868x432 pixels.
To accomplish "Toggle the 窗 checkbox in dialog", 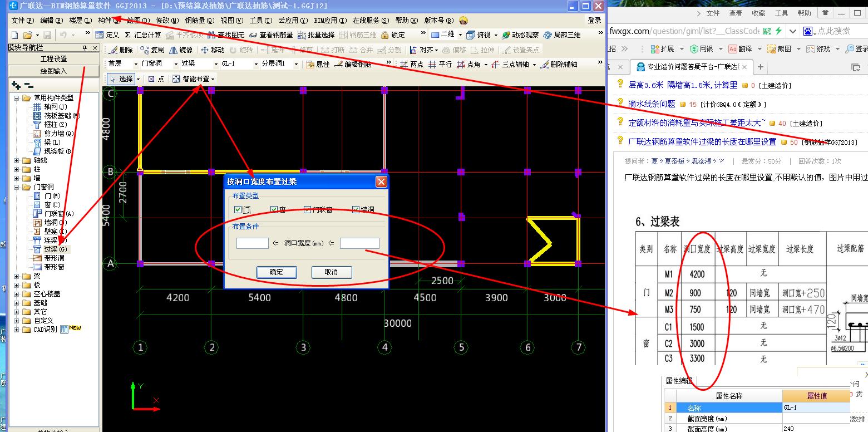I will coord(274,209).
